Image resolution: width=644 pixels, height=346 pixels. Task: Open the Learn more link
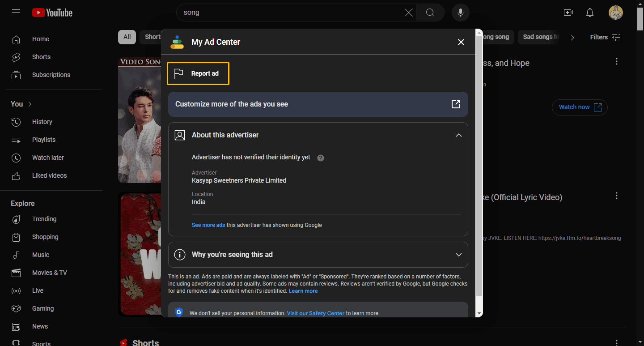tap(303, 291)
